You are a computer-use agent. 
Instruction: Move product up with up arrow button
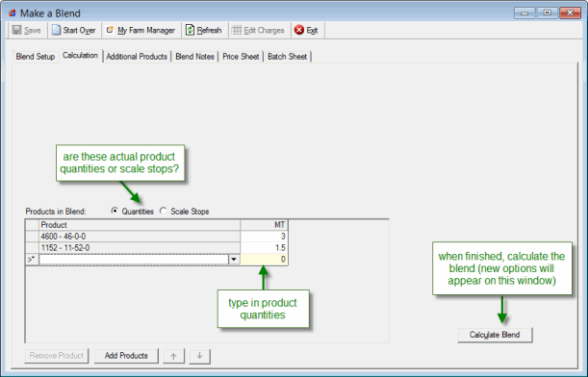point(173,356)
